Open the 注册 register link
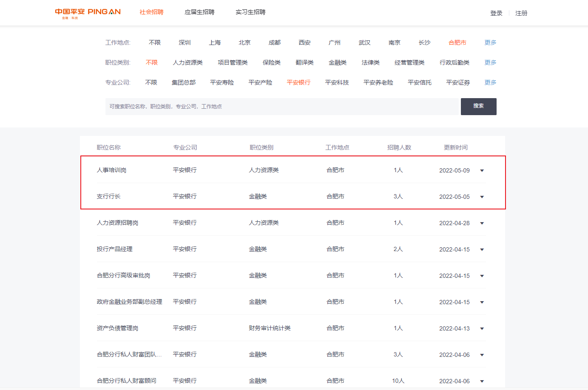Viewport: 588px width, 390px height. [521, 13]
